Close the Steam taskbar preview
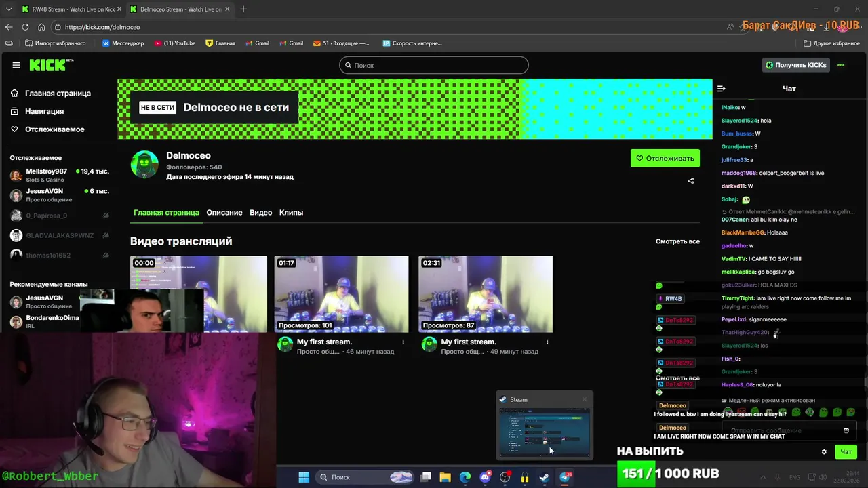Image resolution: width=868 pixels, height=488 pixels. pos(585,399)
